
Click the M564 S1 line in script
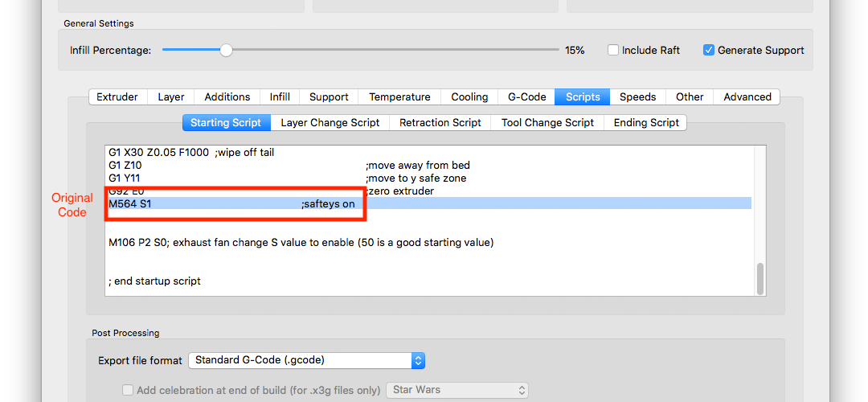click(x=130, y=203)
